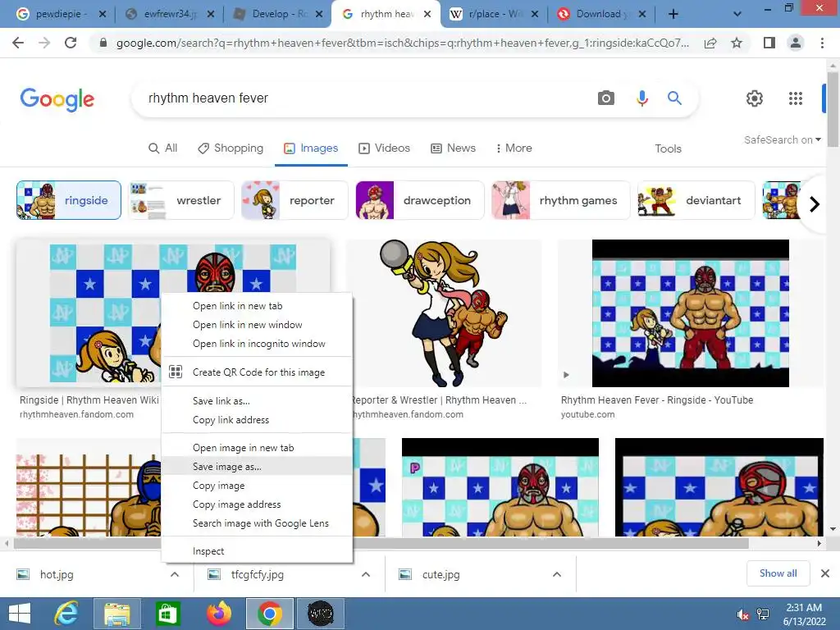
Task: Open the YouTube Ringside video thumbnail
Action: coord(690,313)
